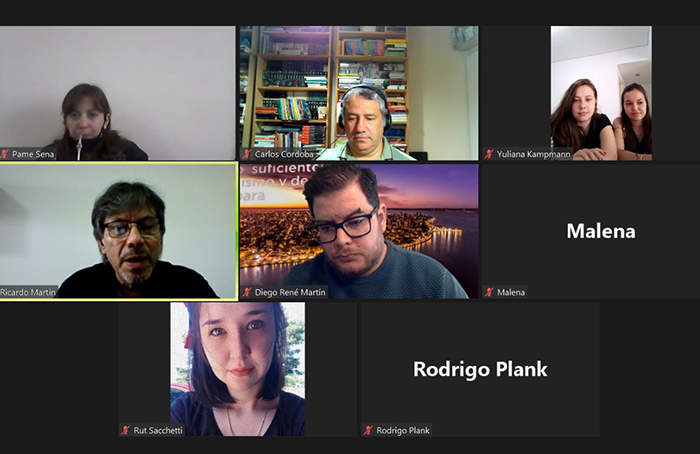Click muted mic icon beside Diego René Martín
The width and height of the screenshot is (700, 454).
pyautogui.click(x=247, y=292)
